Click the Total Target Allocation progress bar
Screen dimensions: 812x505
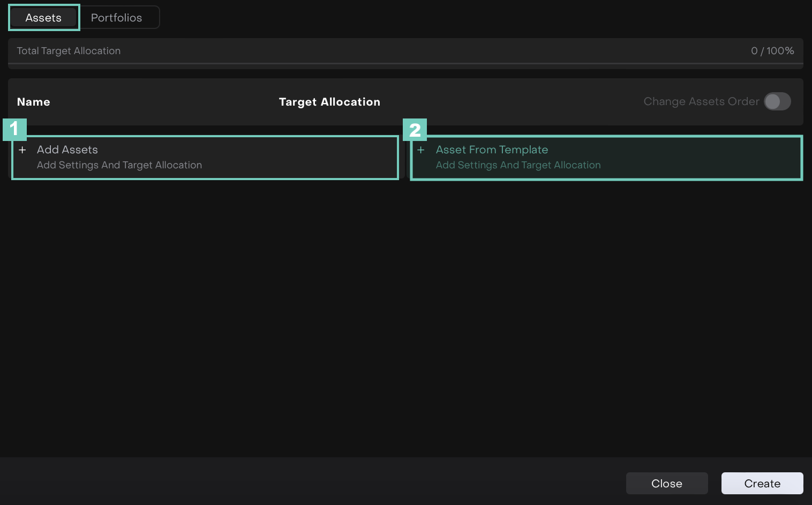pos(405,64)
